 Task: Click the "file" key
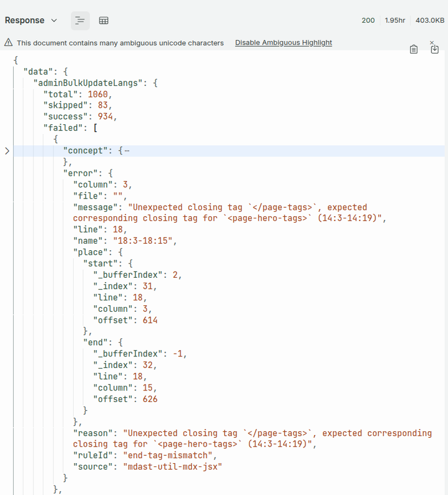[x=88, y=196]
